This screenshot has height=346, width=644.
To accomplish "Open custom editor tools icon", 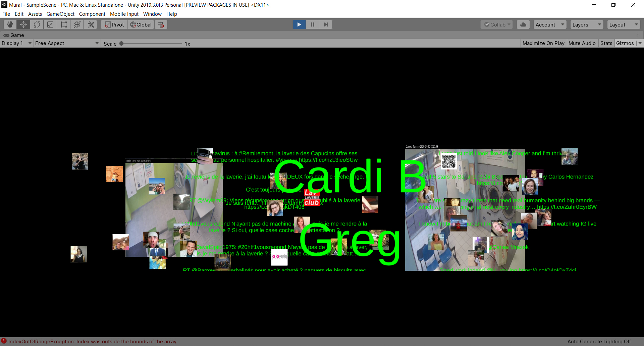I will tap(91, 24).
